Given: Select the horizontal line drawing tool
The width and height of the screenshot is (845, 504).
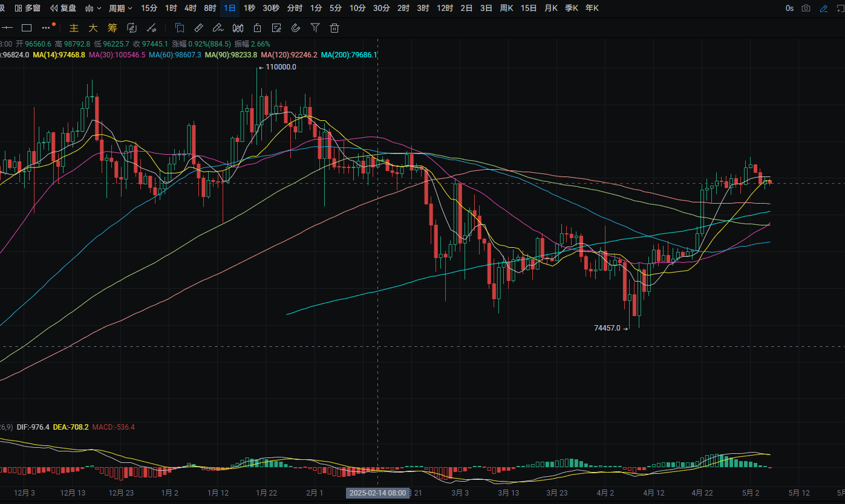Looking at the screenshot, I should (x=7, y=28).
